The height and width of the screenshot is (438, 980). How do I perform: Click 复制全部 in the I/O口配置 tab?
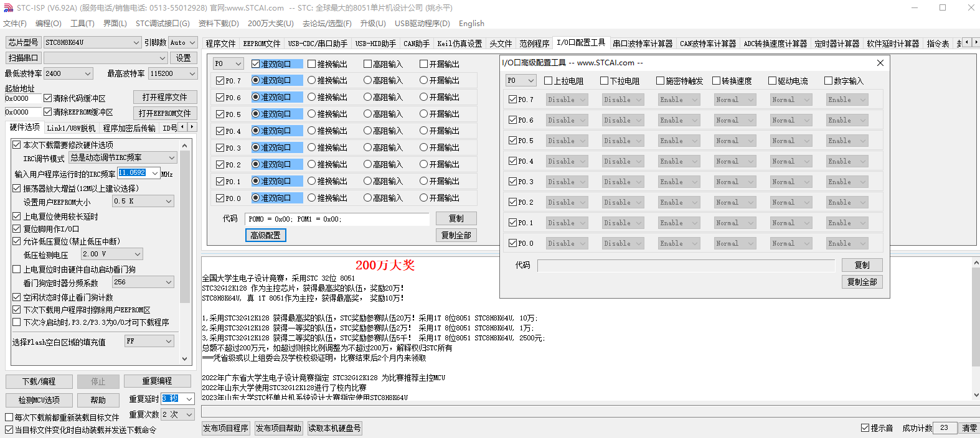coord(456,235)
